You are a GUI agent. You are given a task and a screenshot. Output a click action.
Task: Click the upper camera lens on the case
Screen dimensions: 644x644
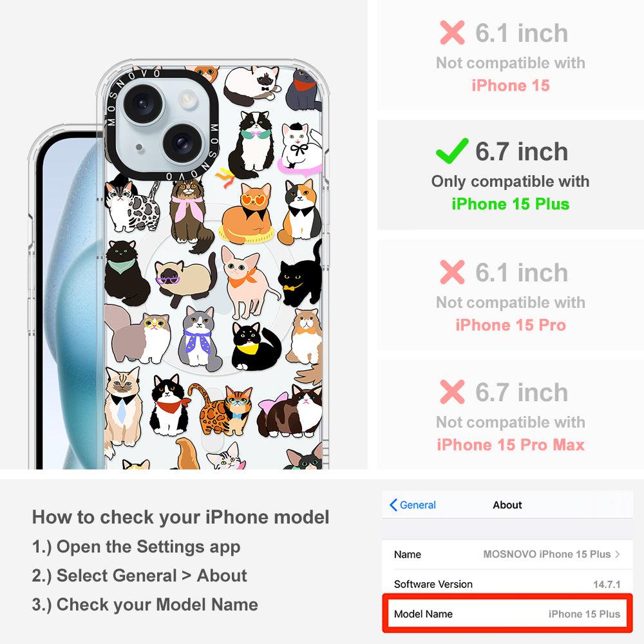coord(142,103)
